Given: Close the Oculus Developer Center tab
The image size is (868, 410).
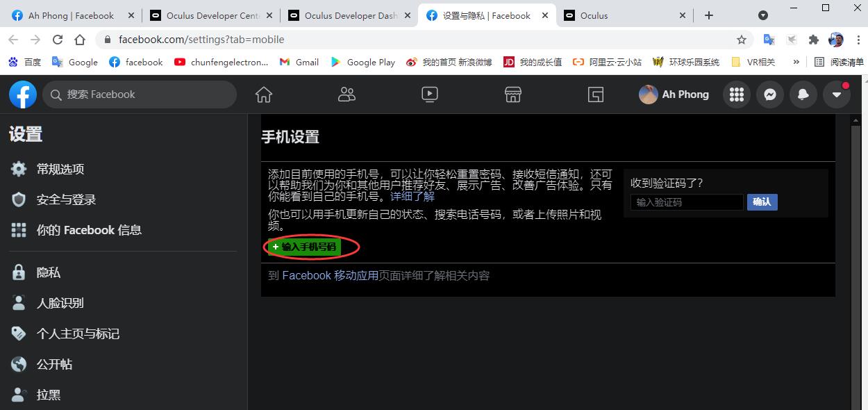Looking at the screenshot, I should [269, 15].
